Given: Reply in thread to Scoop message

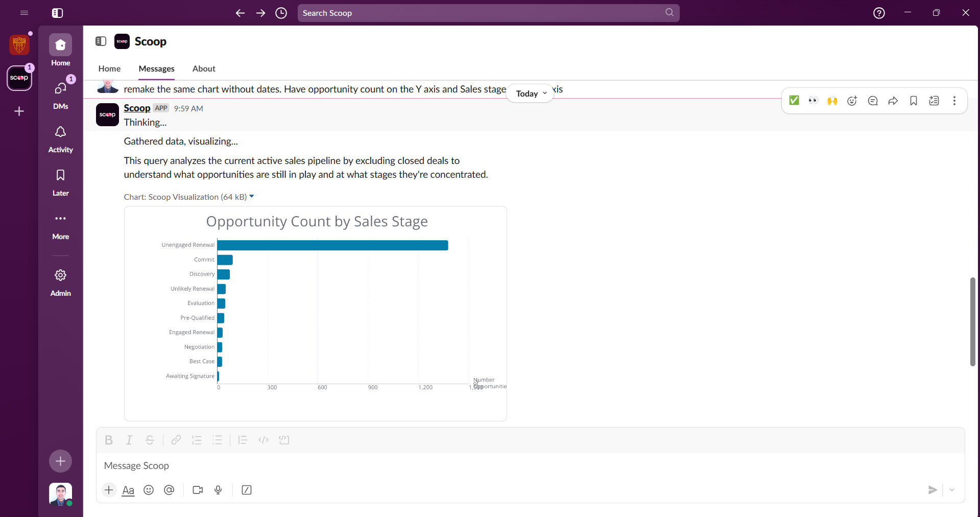Looking at the screenshot, I should click(873, 101).
